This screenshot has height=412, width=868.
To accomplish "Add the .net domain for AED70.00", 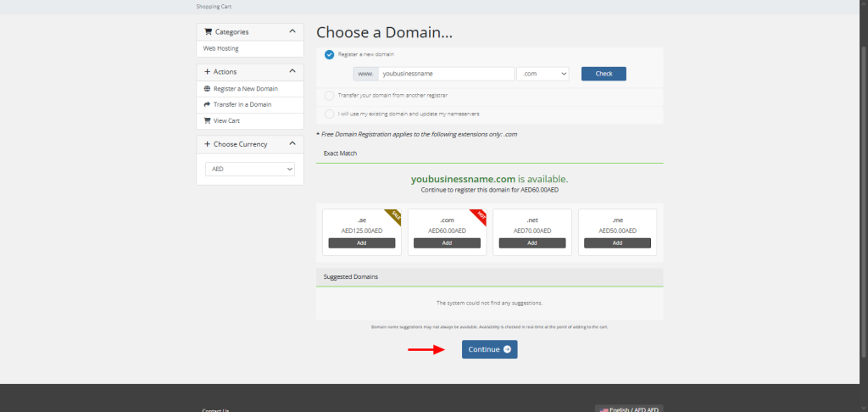I will (532, 243).
